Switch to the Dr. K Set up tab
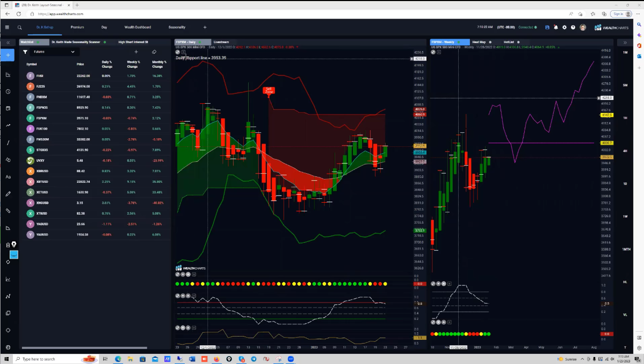Viewport: 644px width, 364px height. 45,27
